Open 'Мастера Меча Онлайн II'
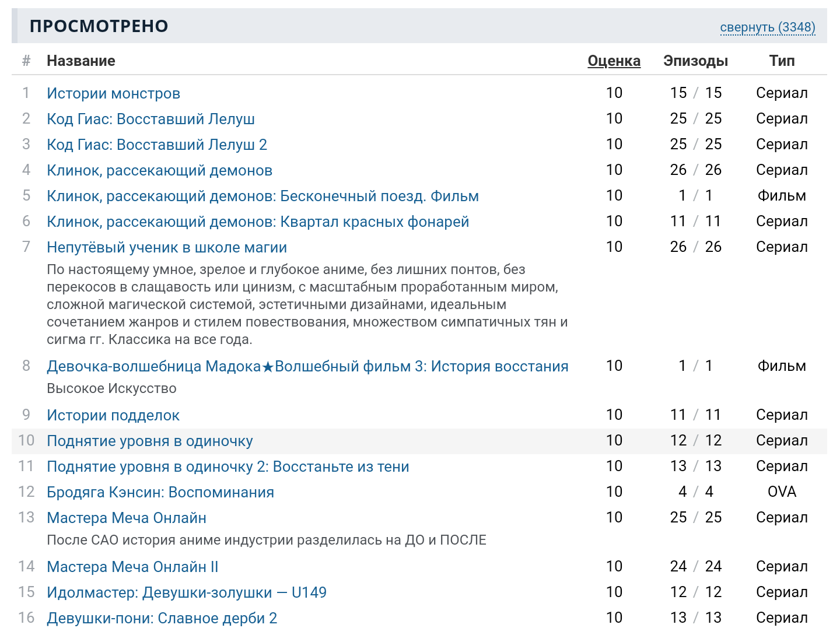The image size is (840, 628). pos(132,567)
